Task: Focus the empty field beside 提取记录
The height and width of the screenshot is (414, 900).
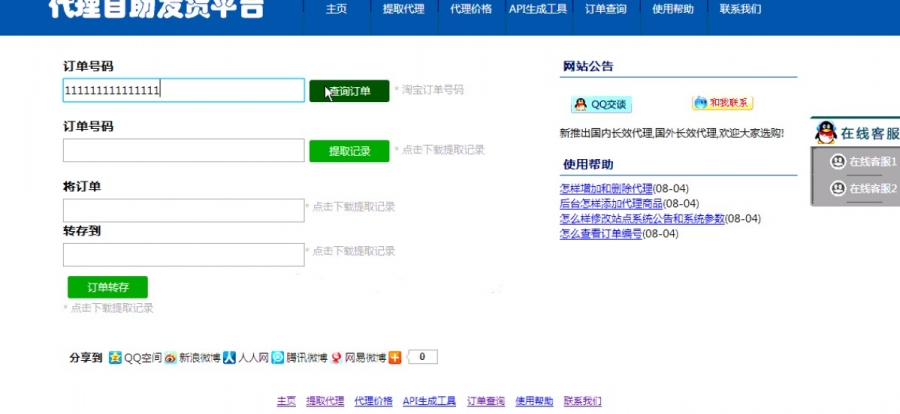Action: [184, 150]
